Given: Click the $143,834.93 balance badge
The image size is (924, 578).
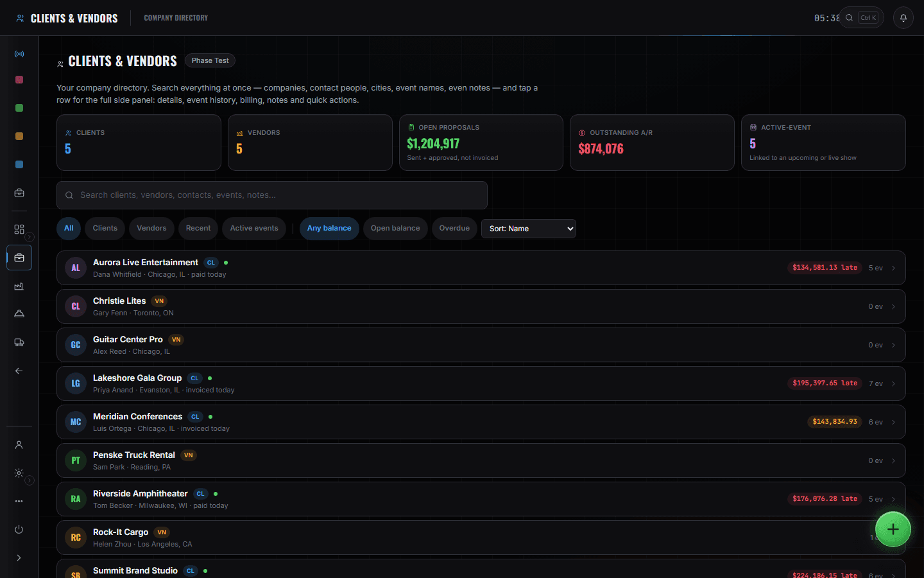Looking at the screenshot, I should 835,422.
